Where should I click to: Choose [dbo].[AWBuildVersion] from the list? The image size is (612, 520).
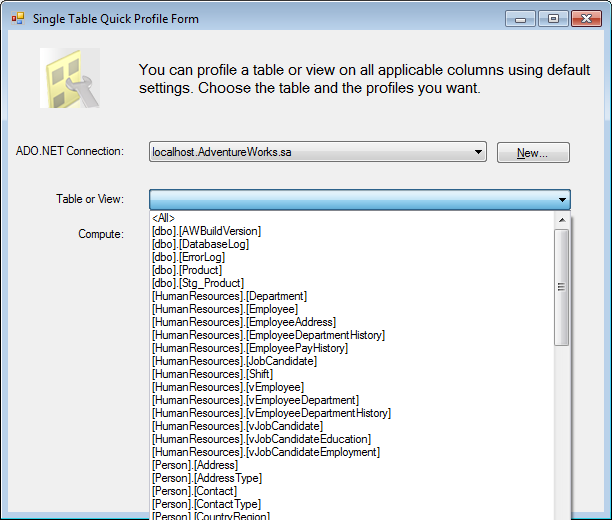(206, 231)
